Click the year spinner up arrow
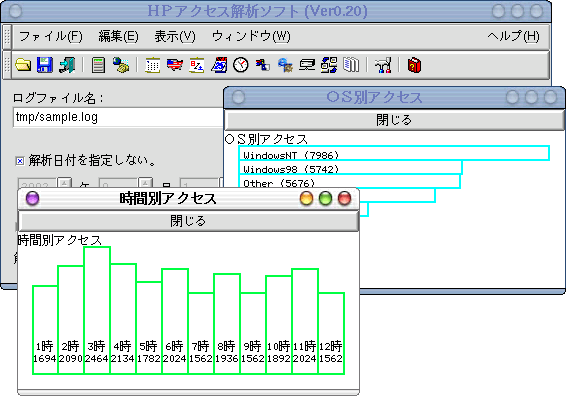This screenshot has width=566, height=396. click(64, 183)
